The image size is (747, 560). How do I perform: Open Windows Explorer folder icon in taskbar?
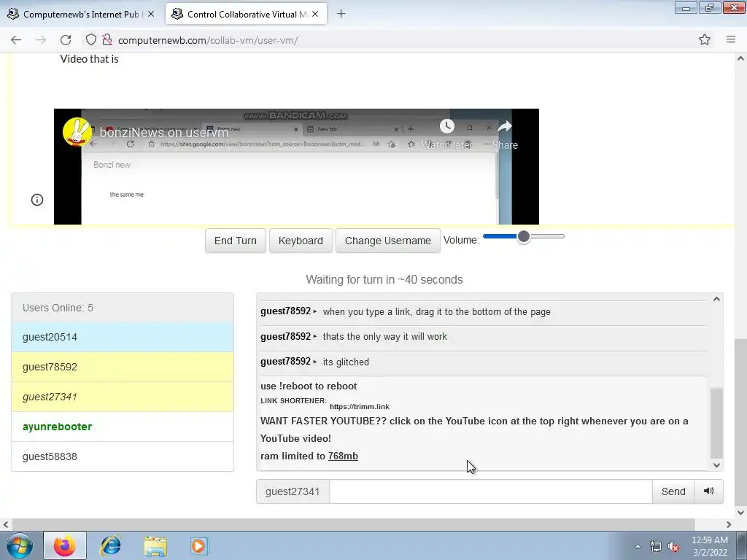pyautogui.click(x=155, y=546)
